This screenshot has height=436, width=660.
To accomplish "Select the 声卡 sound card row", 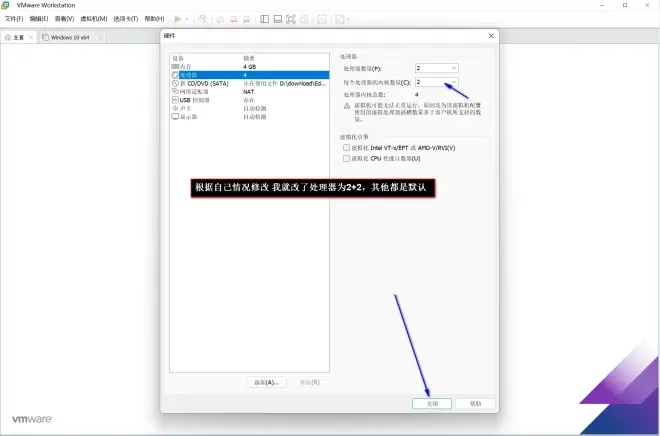I will 249,108.
